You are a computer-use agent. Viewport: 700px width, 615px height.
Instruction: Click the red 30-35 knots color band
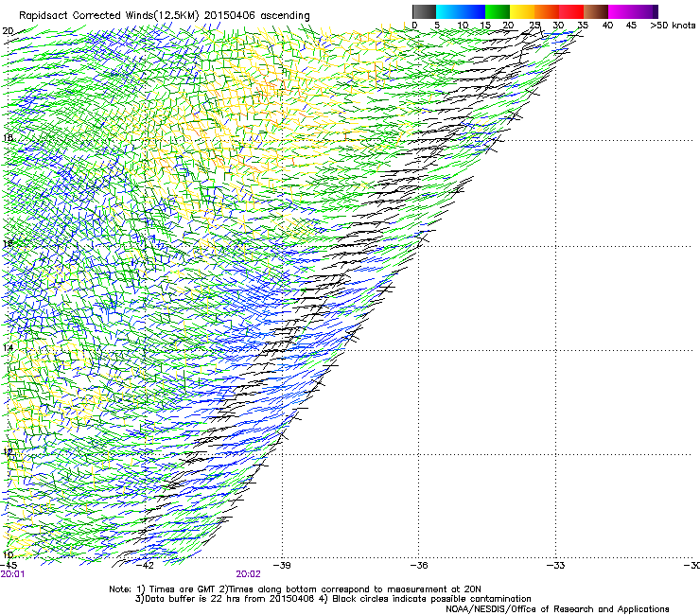571,11
